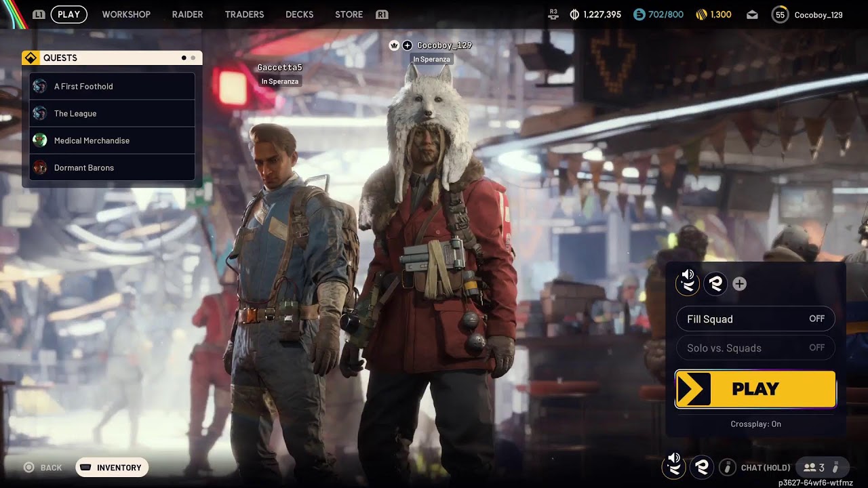Click the trader portrait beside The League
This screenshot has width=868, height=488.
tap(40, 113)
